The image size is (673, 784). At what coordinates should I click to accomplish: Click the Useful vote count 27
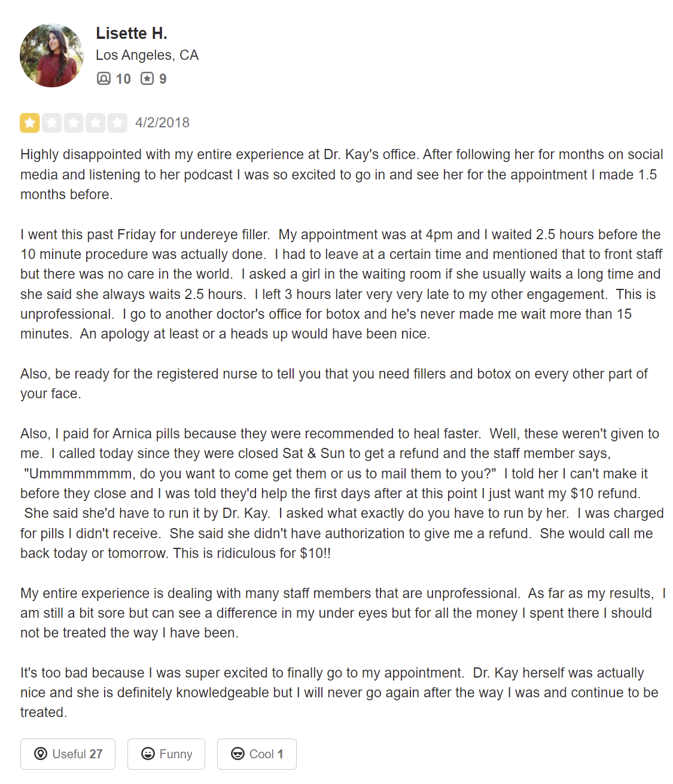pyautogui.click(x=96, y=754)
